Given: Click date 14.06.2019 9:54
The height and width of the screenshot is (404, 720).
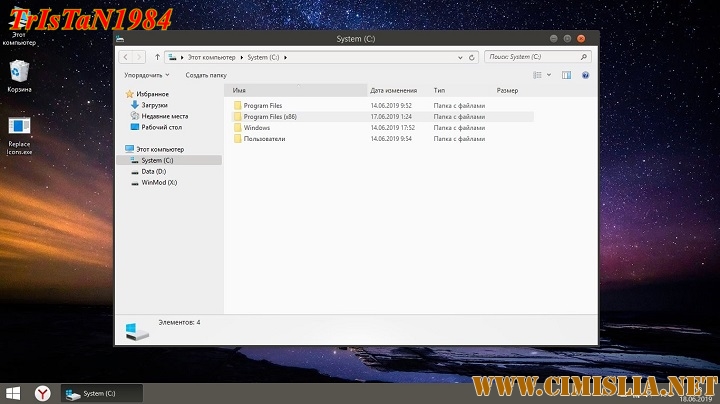Looking at the screenshot, I should point(391,139).
